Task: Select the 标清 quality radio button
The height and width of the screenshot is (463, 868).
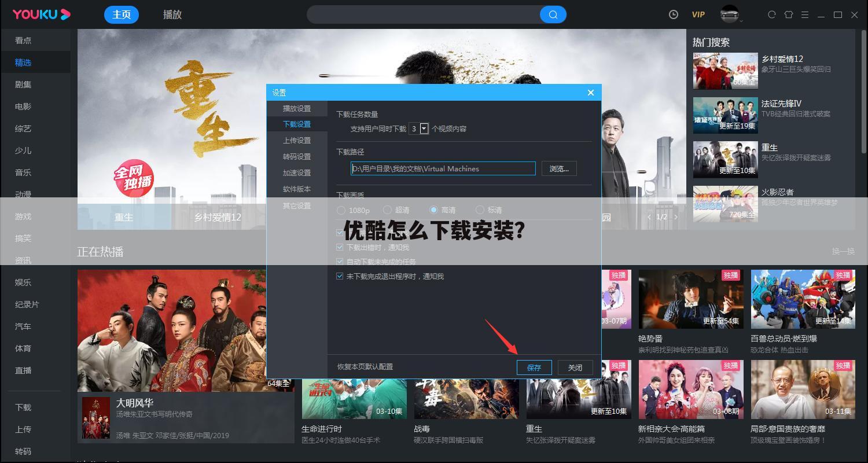Action: pos(480,210)
